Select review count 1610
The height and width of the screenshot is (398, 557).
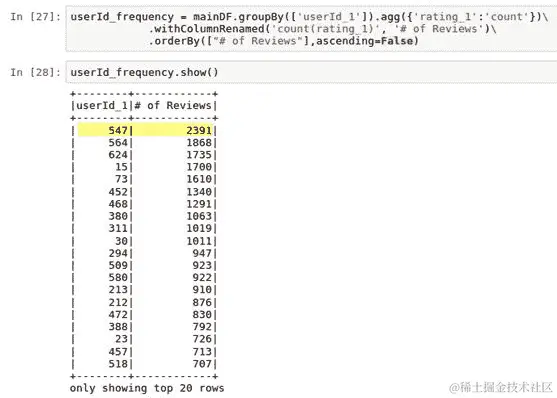coord(199,179)
